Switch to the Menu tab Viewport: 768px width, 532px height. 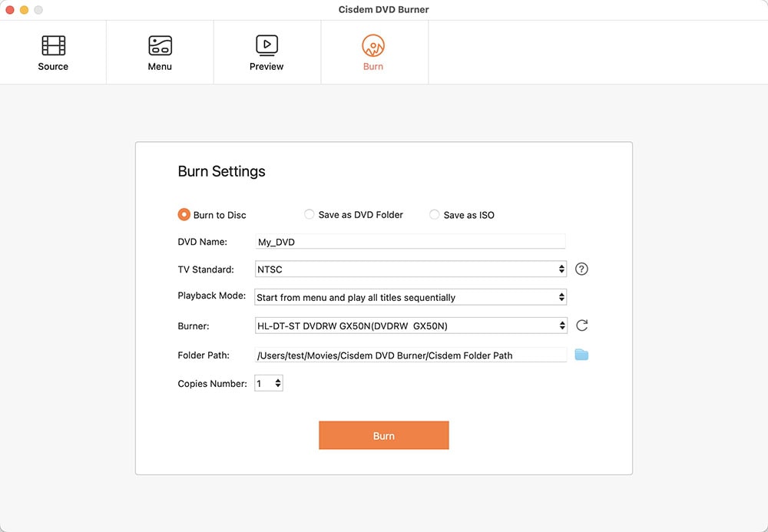point(159,51)
